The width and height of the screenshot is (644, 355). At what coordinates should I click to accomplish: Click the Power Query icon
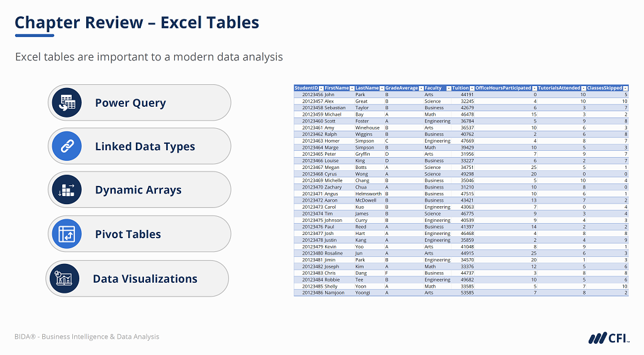tap(67, 103)
